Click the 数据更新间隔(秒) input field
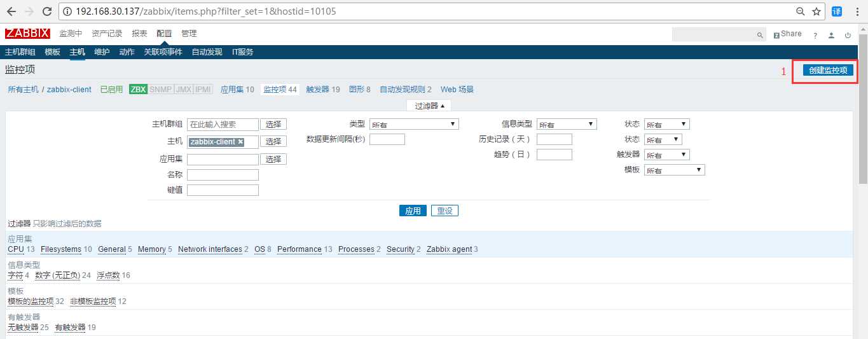Viewport: 868px width, 339px height. click(x=387, y=139)
